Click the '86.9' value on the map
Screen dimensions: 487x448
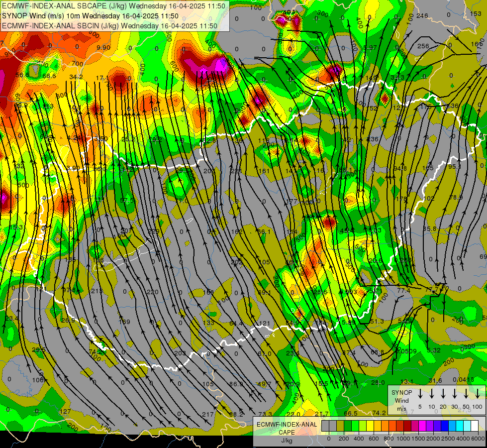pyautogui.click(x=236, y=384)
